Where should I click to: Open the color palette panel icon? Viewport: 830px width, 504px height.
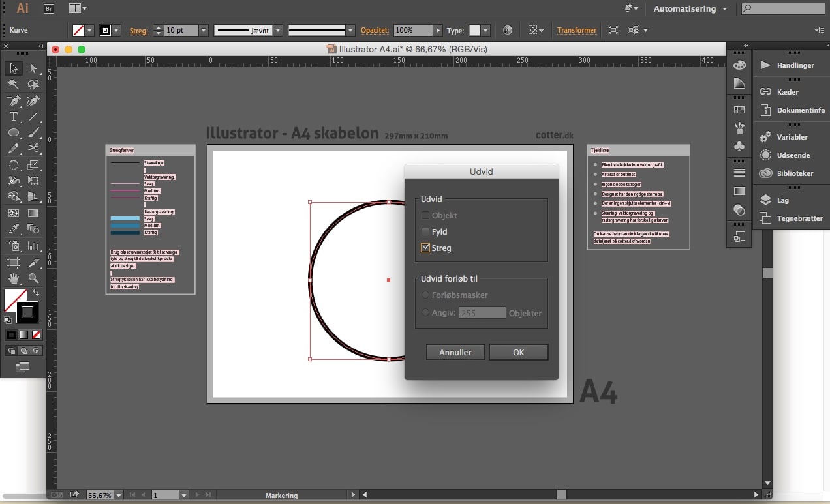pyautogui.click(x=739, y=65)
